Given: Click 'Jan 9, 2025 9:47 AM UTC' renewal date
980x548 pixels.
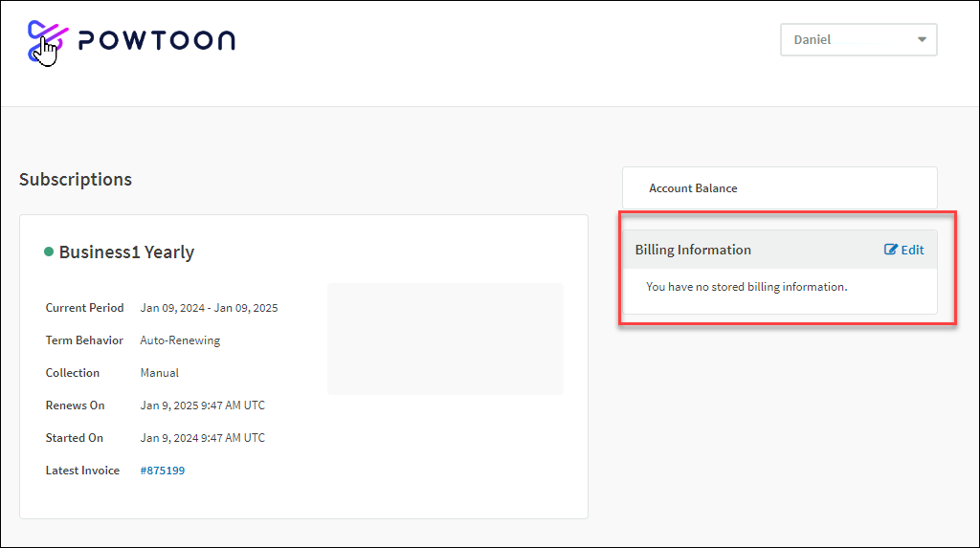Looking at the screenshot, I should click(x=203, y=405).
